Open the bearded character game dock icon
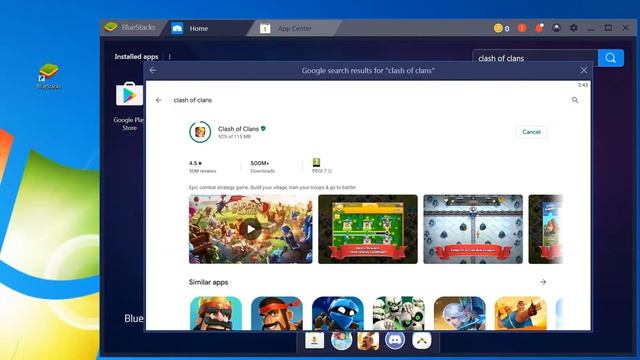Viewport: 640px width, 360px height. (368, 340)
